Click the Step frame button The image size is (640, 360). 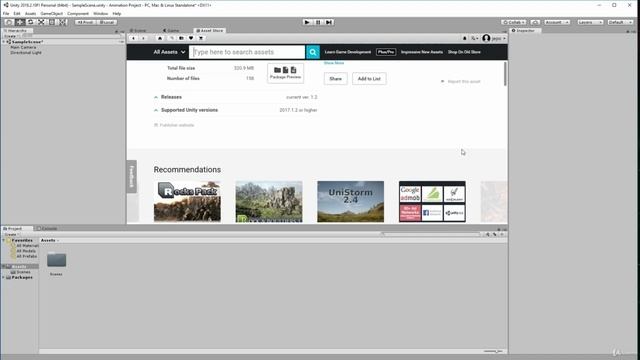[329, 22]
